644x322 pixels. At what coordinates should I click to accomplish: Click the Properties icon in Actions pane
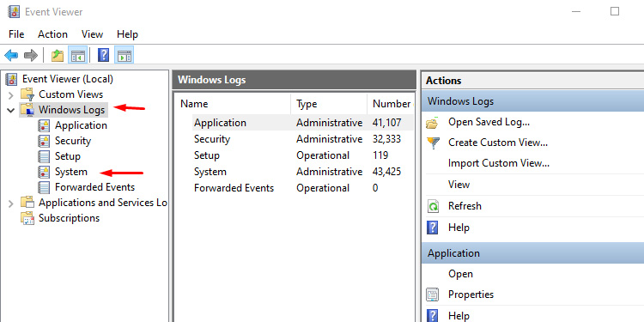pyautogui.click(x=433, y=295)
